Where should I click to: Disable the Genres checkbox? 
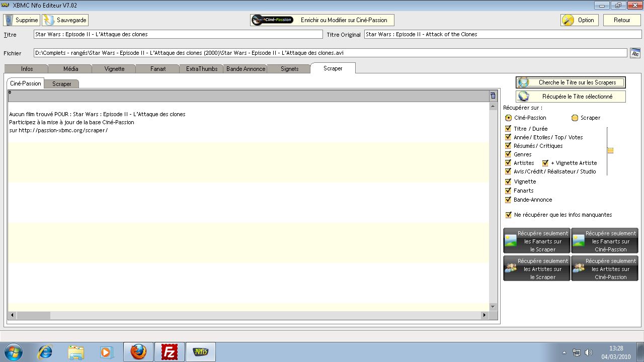click(508, 154)
